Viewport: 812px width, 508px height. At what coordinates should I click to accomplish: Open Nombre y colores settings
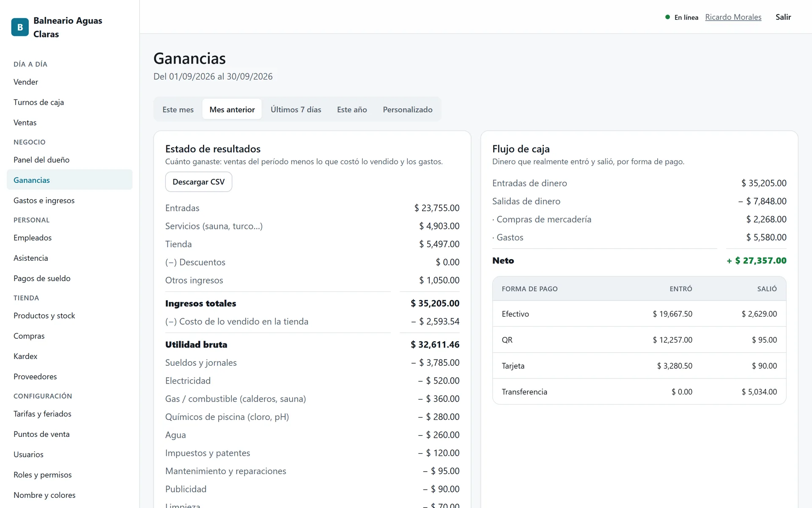coord(69,495)
